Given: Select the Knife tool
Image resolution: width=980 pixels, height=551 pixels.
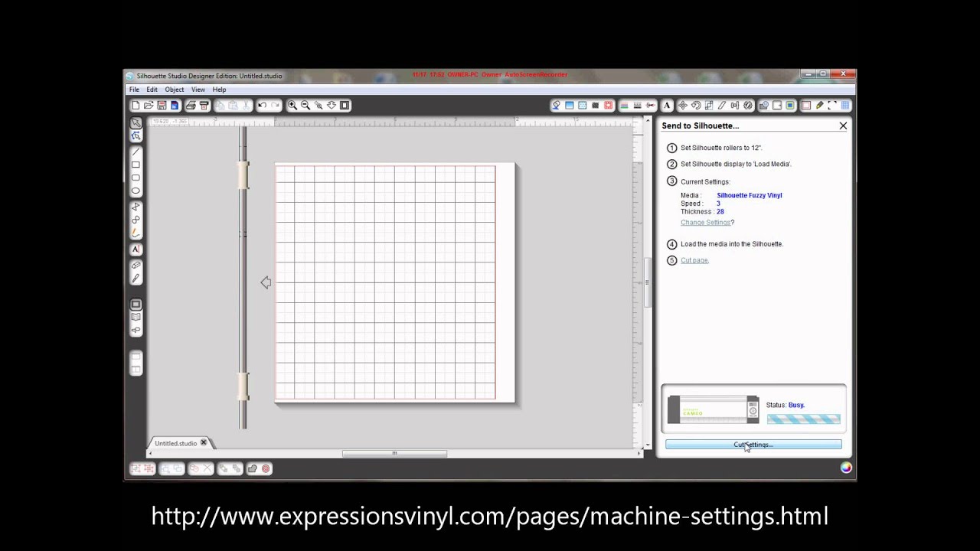Looking at the screenshot, I should point(136,279).
